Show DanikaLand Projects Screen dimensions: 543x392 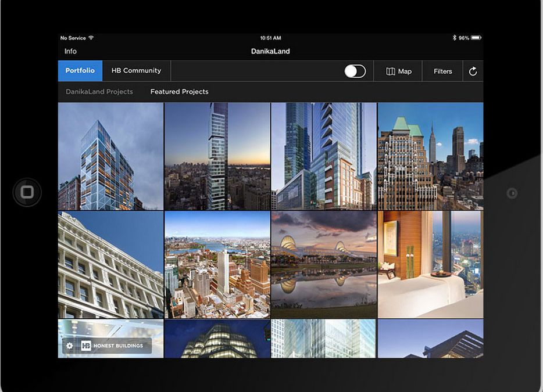pos(99,92)
